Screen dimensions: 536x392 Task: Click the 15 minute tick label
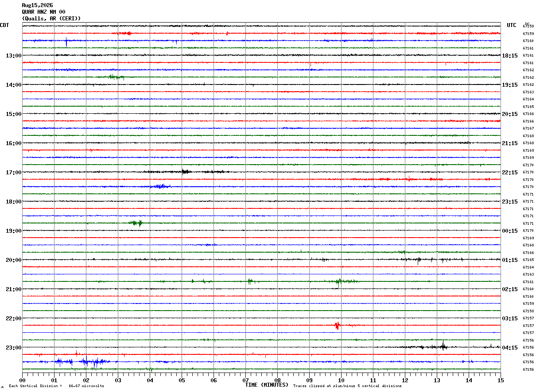click(501, 380)
